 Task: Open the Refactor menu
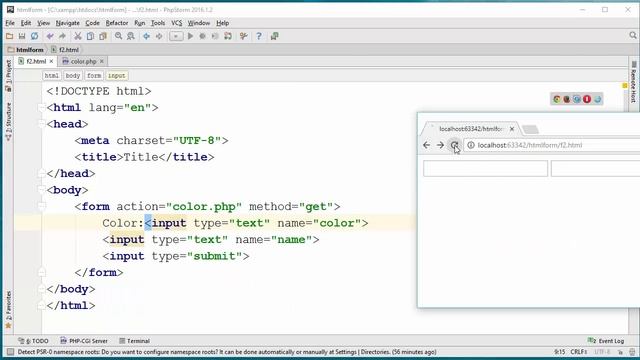click(x=117, y=23)
